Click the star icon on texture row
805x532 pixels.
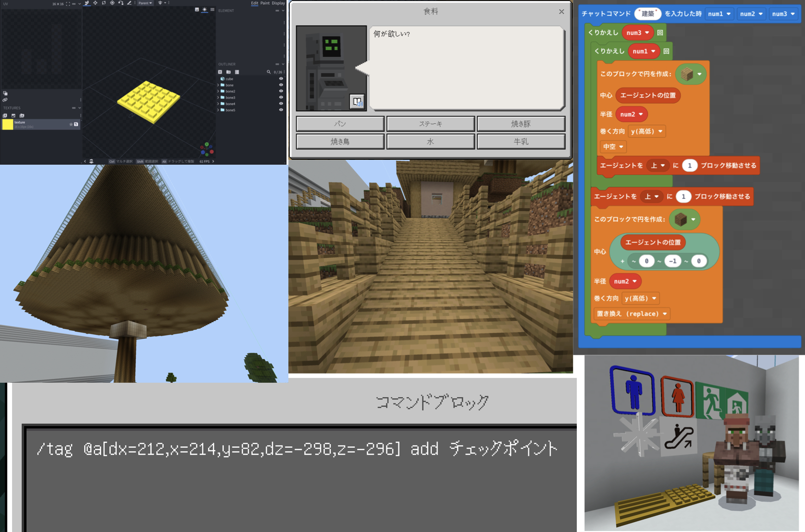(71, 124)
